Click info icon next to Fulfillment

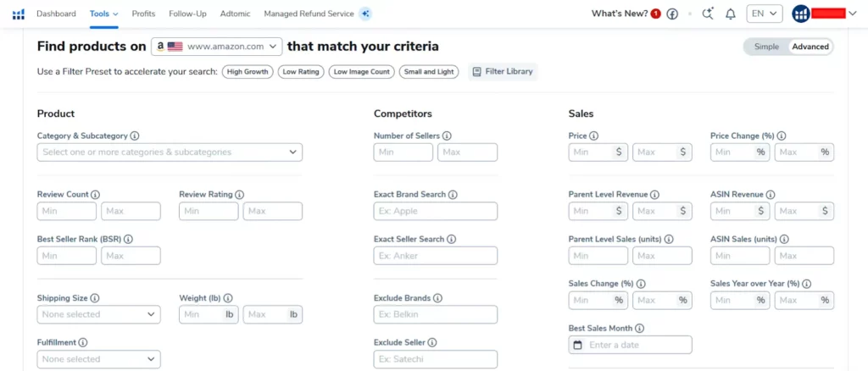click(82, 342)
